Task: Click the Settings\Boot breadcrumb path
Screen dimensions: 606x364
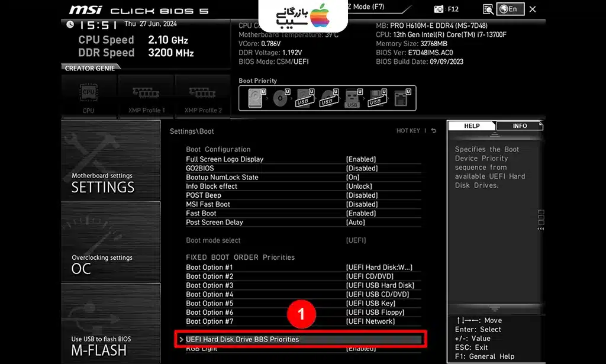Action: pos(192,131)
